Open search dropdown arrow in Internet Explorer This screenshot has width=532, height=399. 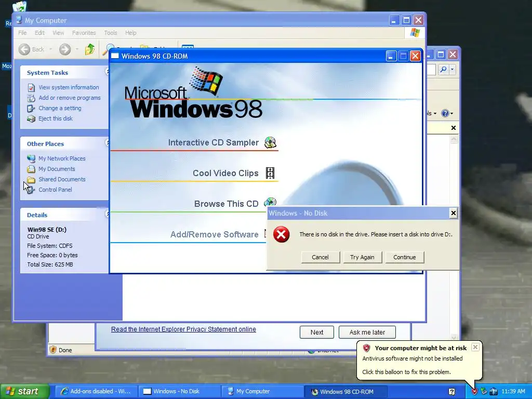(452, 70)
